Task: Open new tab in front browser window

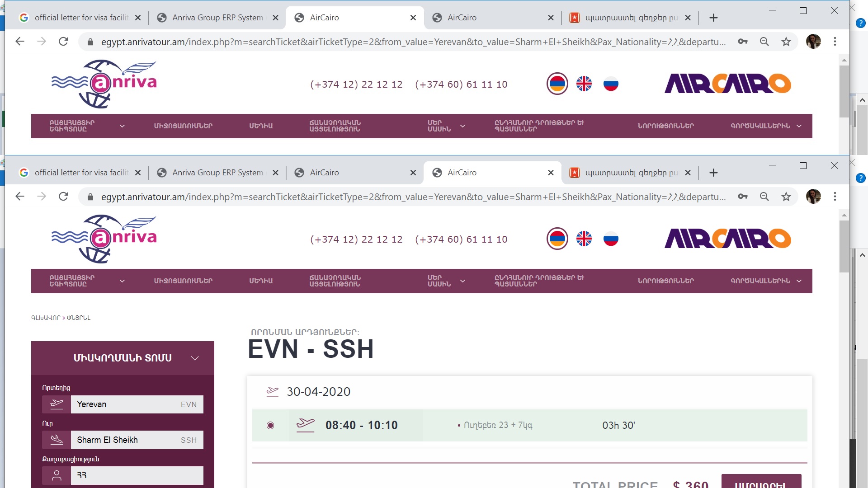Action: 713,173
